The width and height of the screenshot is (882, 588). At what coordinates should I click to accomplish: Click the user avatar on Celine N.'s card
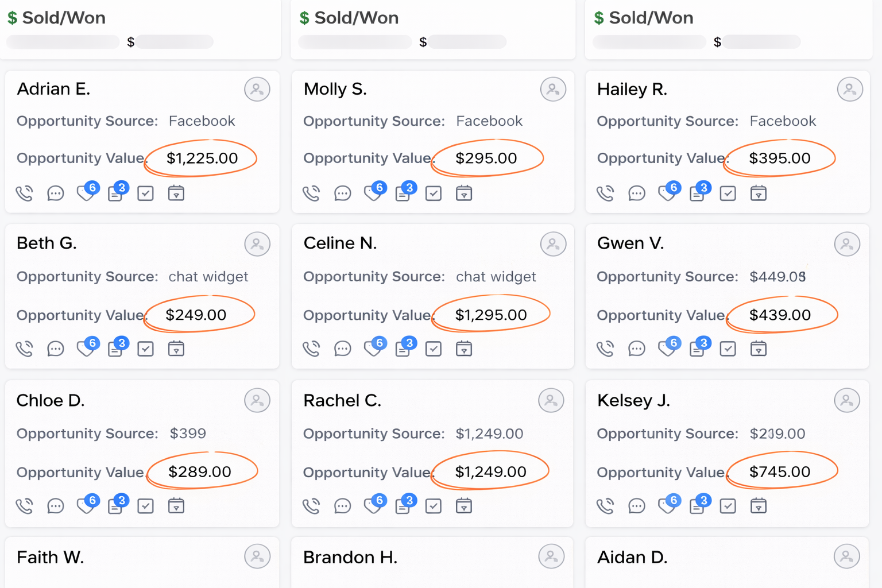[553, 245]
